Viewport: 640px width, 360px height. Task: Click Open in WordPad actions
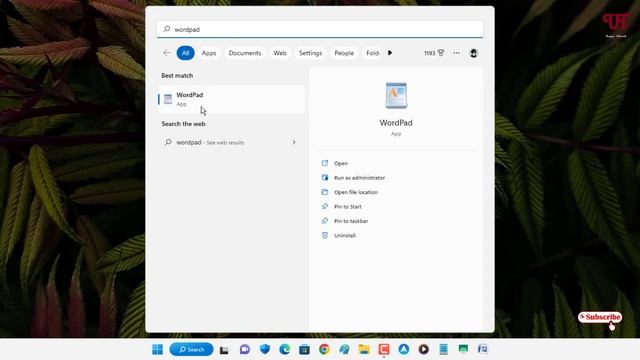pos(341,163)
